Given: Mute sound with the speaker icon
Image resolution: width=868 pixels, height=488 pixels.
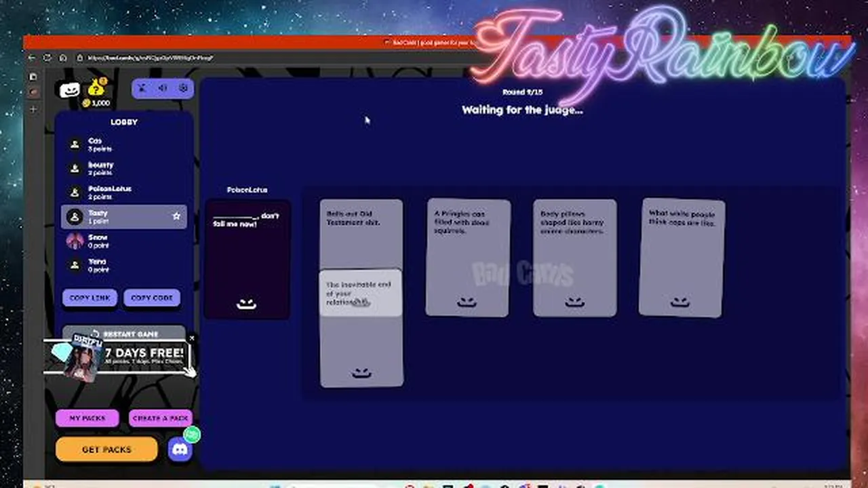Looking at the screenshot, I should click(x=163, y=88).
